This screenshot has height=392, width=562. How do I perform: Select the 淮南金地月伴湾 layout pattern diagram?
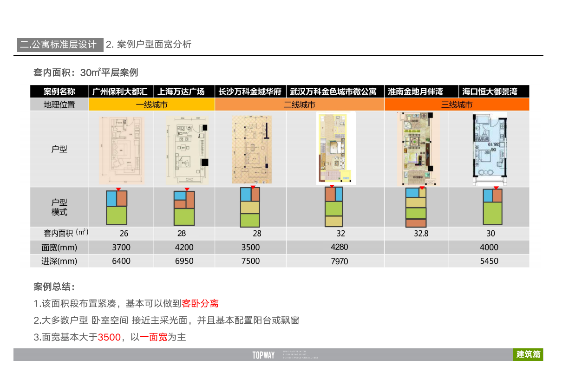pos(416,207)
